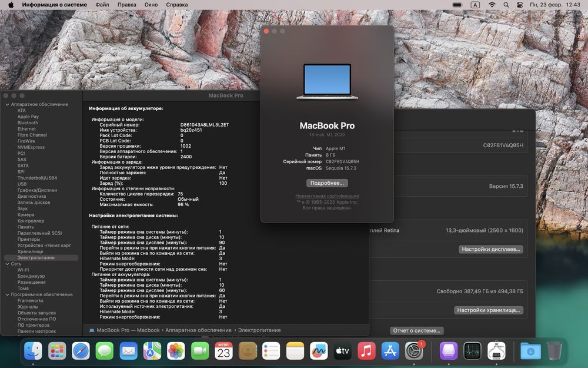
Task: Open the Окно menu
Action: [x=151, y=5]
